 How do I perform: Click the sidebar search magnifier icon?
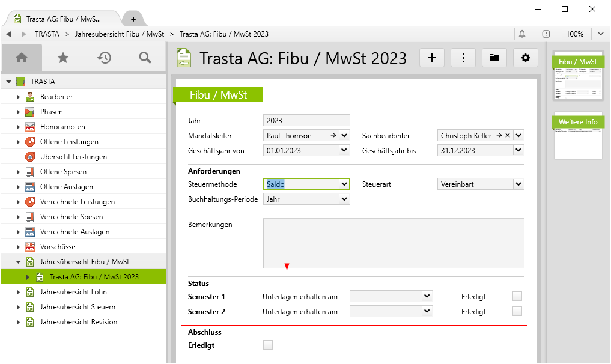tap(145, 58)
